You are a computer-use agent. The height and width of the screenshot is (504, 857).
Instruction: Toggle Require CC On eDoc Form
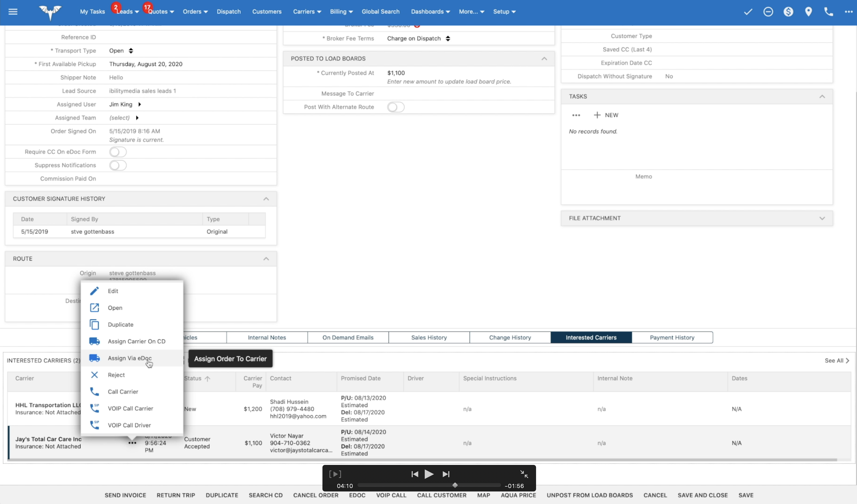click(118, 152)
